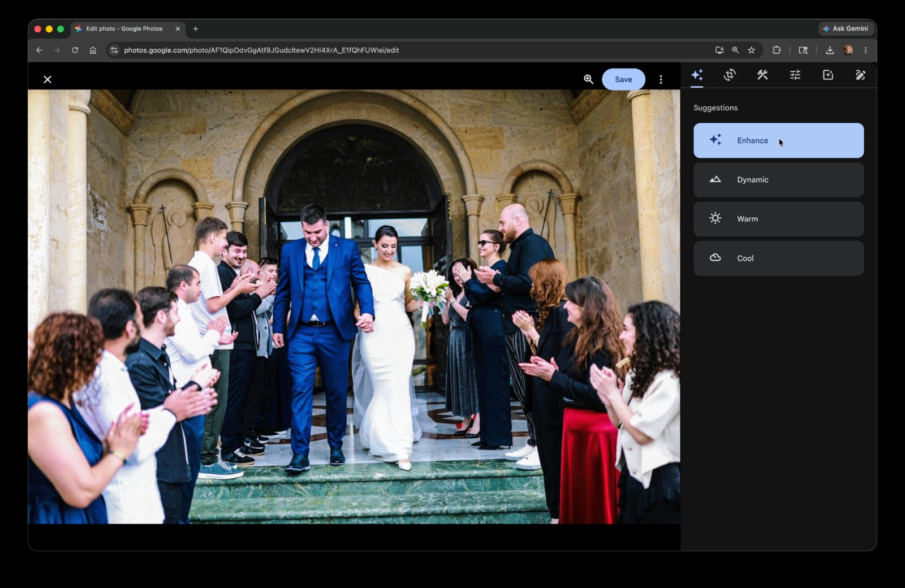The width and height of the screenshot is (905, 588).
Task: Bookmark this page with the star
Action: [x=751, y=50]
